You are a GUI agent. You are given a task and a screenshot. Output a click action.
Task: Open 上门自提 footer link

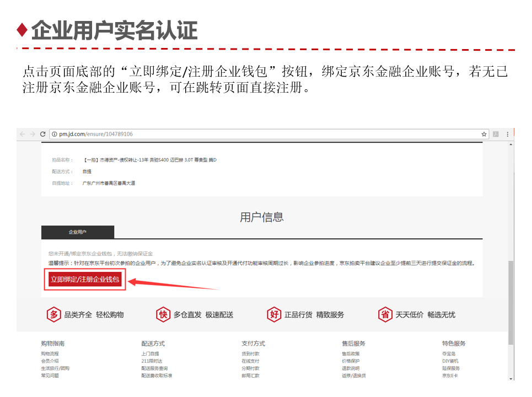coord(151,353)
